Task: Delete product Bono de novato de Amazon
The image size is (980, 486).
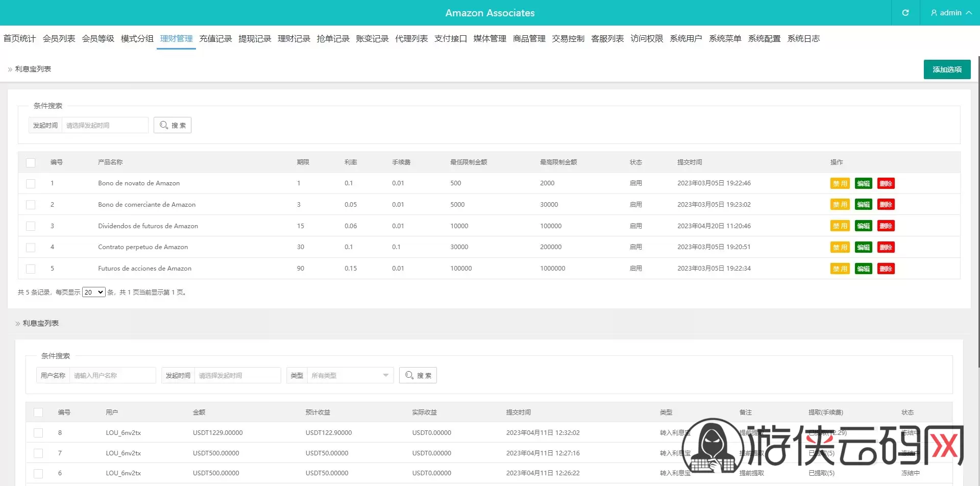Action: 886,183
